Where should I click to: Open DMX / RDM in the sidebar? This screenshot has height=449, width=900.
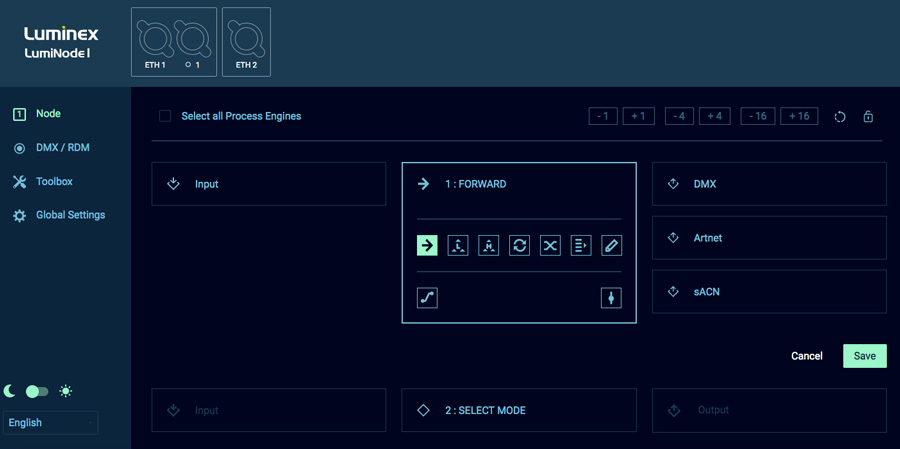(x=62, y=148)
